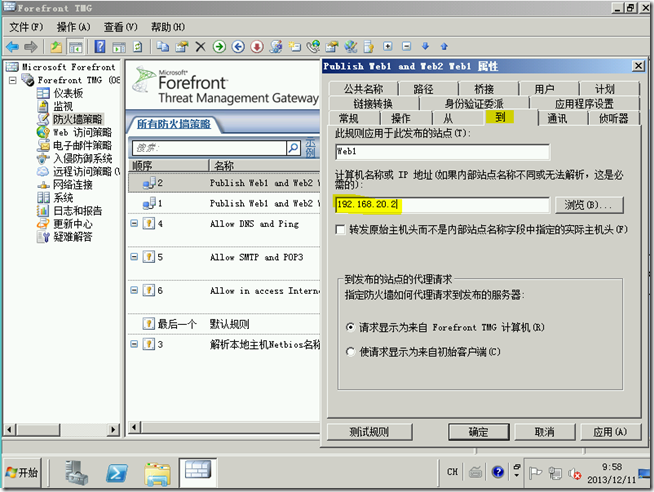Click the 测试规则 button
The width and height of the screenshot is (654, 492).
[370, 432]
